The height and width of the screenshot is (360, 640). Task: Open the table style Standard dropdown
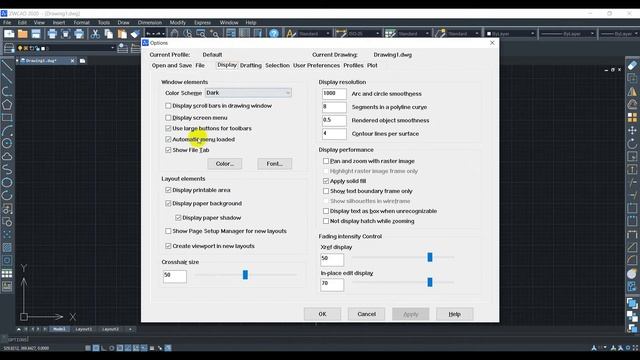413,33
